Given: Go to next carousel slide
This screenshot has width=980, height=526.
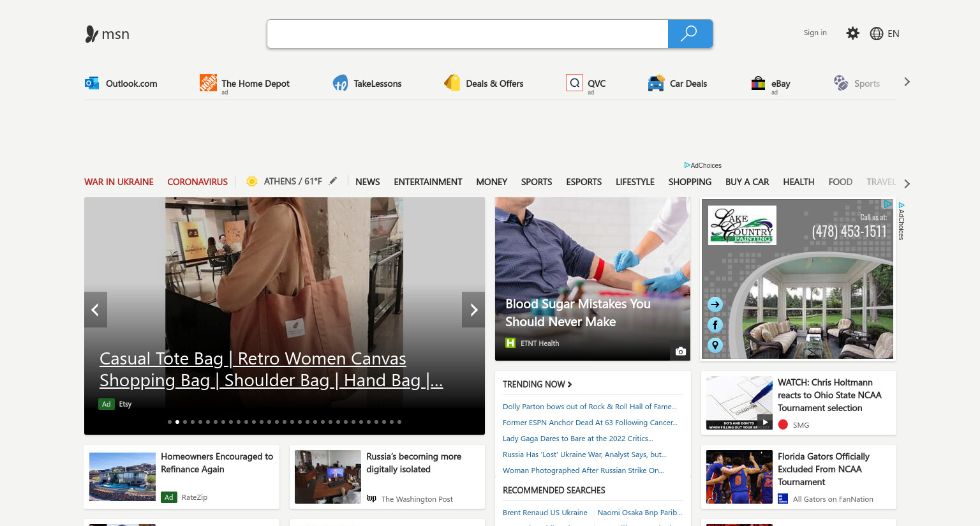Looking at the screenshot, I should click(473, 310).
